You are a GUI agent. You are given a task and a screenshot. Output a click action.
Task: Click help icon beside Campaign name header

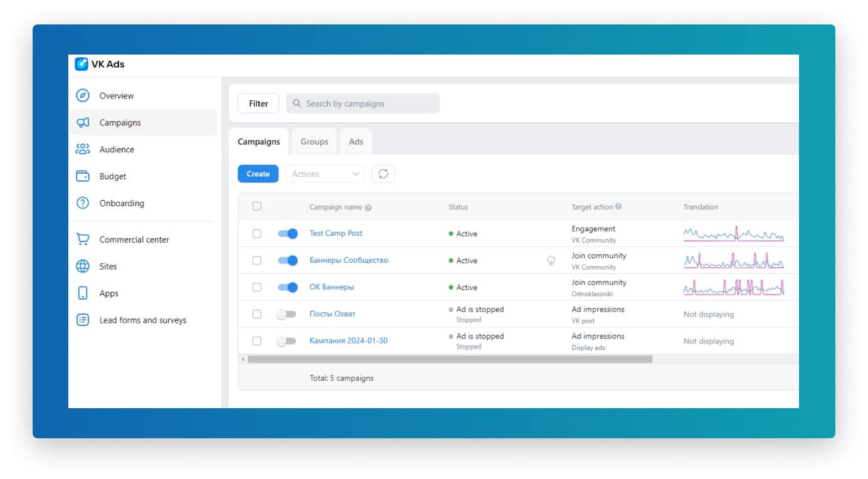368,208
